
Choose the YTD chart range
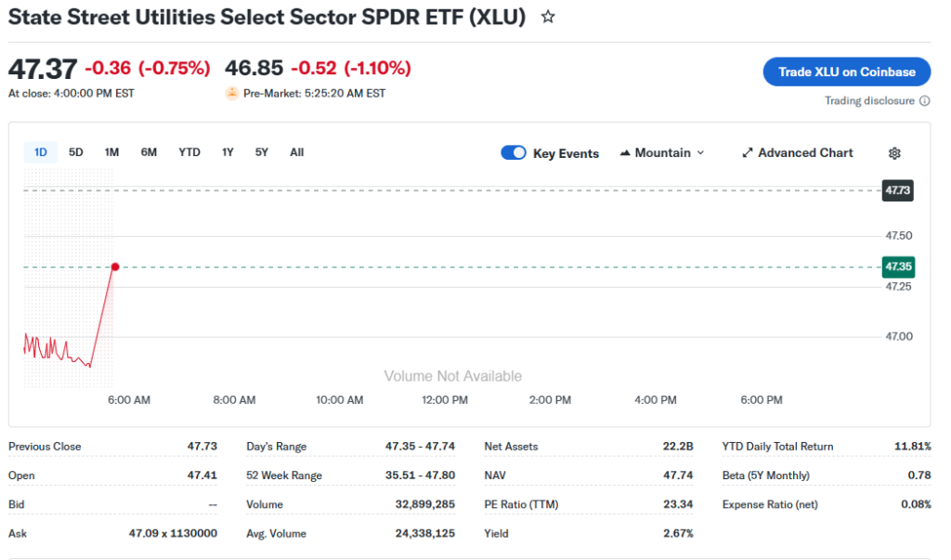(x=189, y=152)
